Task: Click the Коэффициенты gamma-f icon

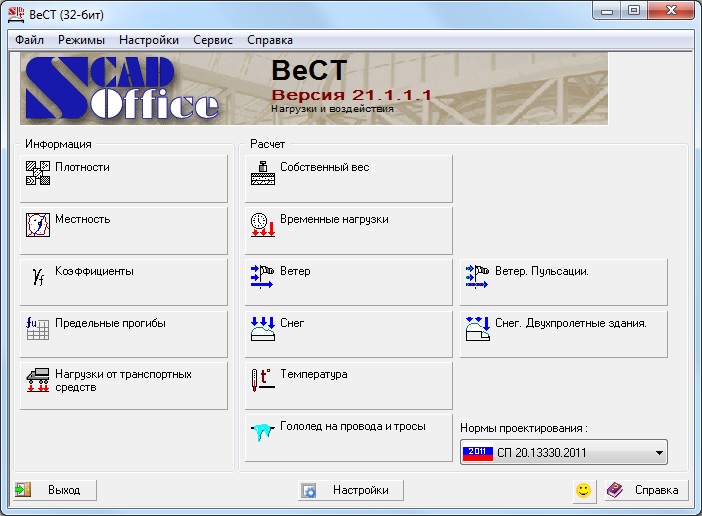Action: (39, 277)
